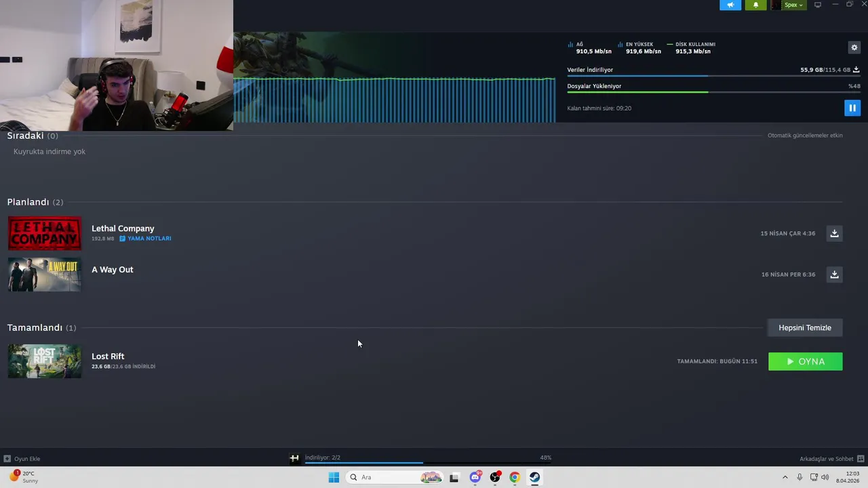The width and height of the screenshot is (868, 488).
Task: Select the Lethal Company title
Action: tap(123, 228)
